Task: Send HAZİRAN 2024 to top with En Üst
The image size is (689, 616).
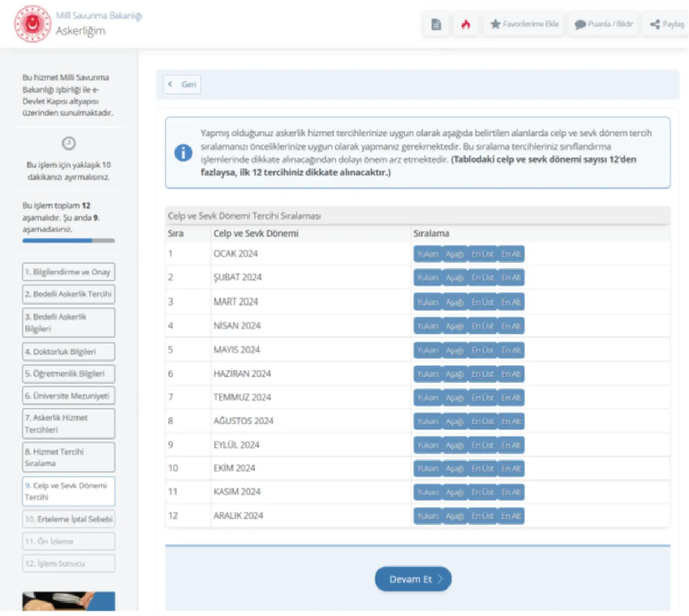Action: pos(482,374)
